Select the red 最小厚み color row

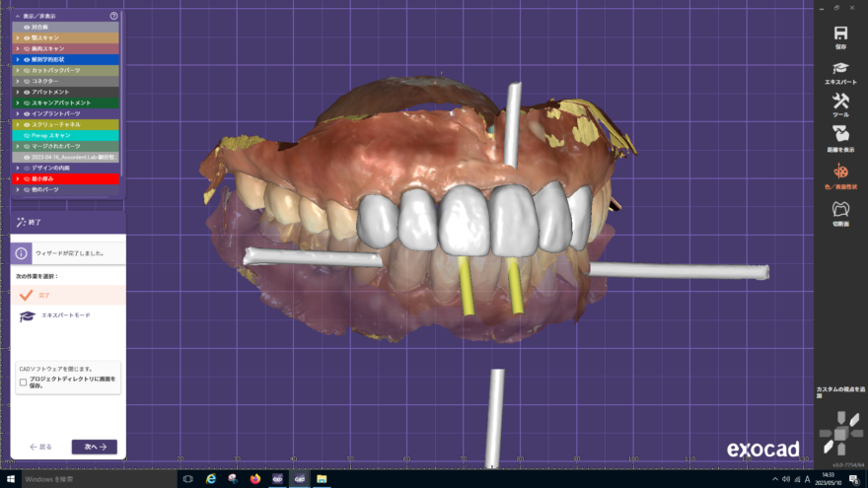coord(67,178)
